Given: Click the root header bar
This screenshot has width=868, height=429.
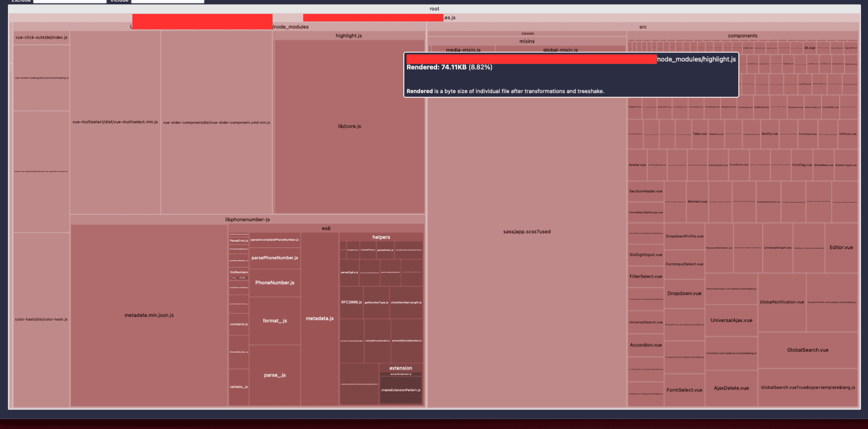Looking at the screenshot, I should pyautogui.click(x=434, y=9).
